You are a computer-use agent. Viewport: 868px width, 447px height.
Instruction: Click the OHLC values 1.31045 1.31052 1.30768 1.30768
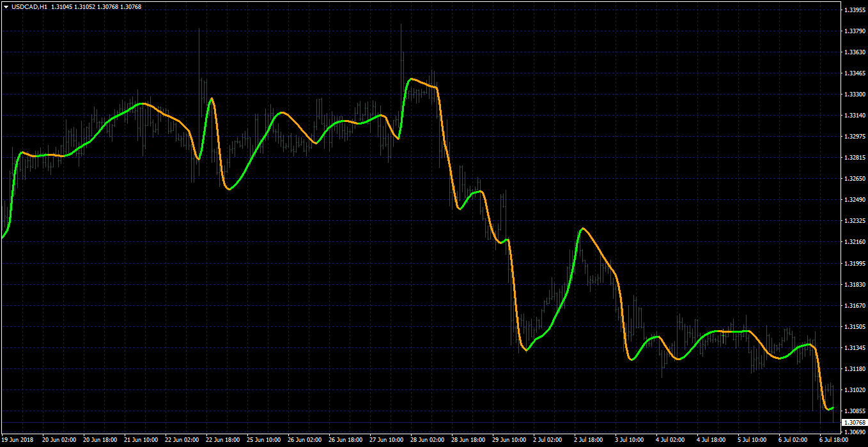(97, 7)
